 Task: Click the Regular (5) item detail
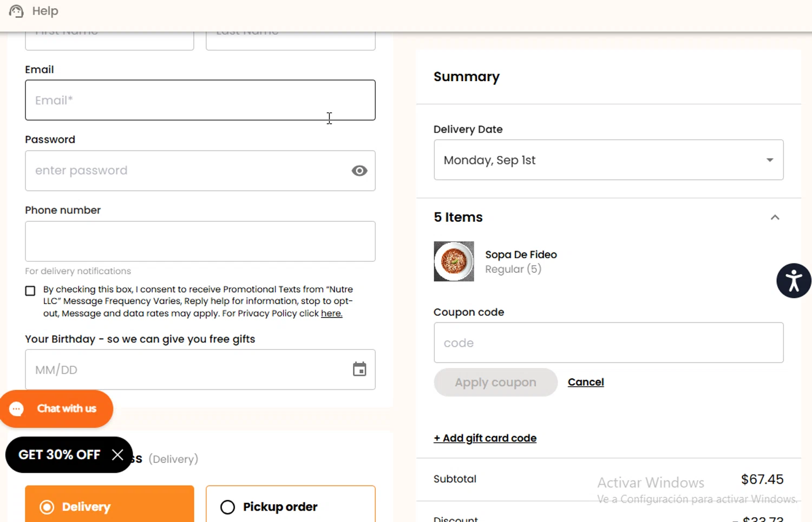coord(513,269)
